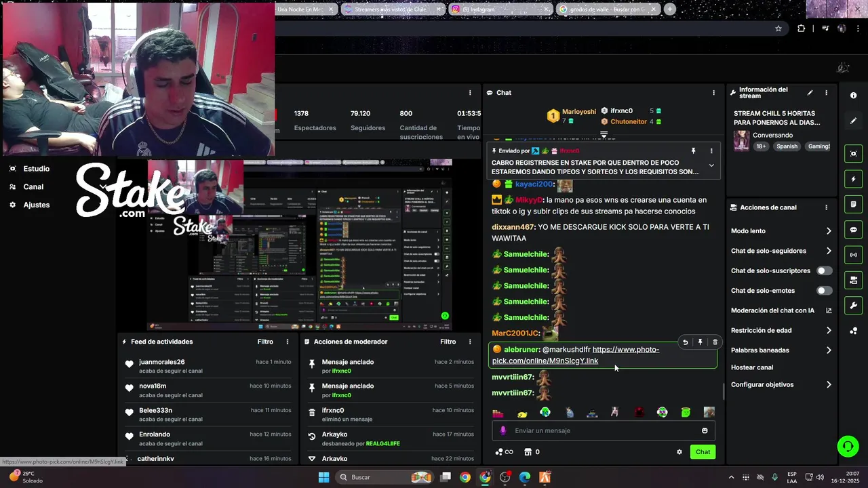Screen dimensions: 868x488
Task: Switch to Google search browser tab
Action: (x=608, y=9)
